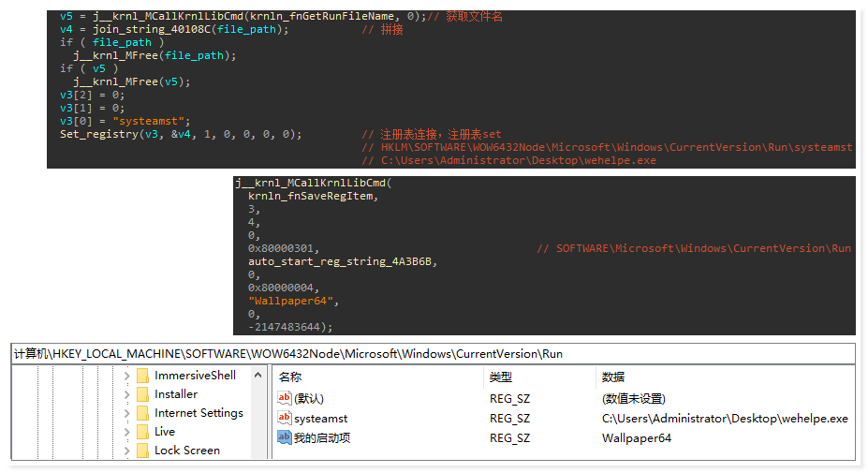Select the systeamst value name
868x473 pixels.
pos(320,419)
